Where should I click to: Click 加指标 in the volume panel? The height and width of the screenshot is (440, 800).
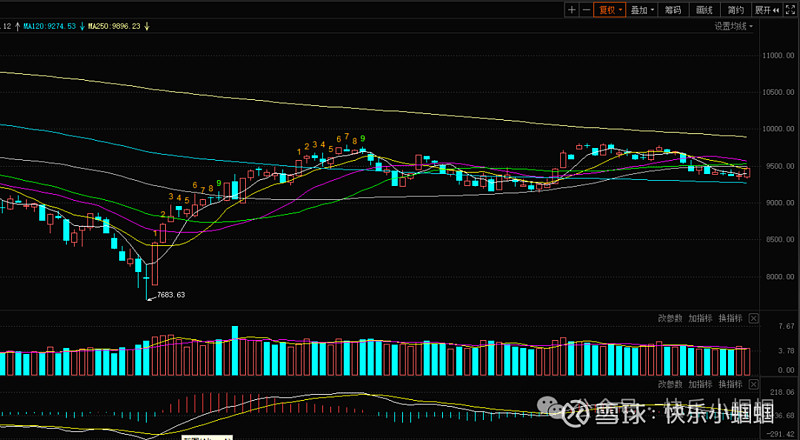(x=700, y=318)
